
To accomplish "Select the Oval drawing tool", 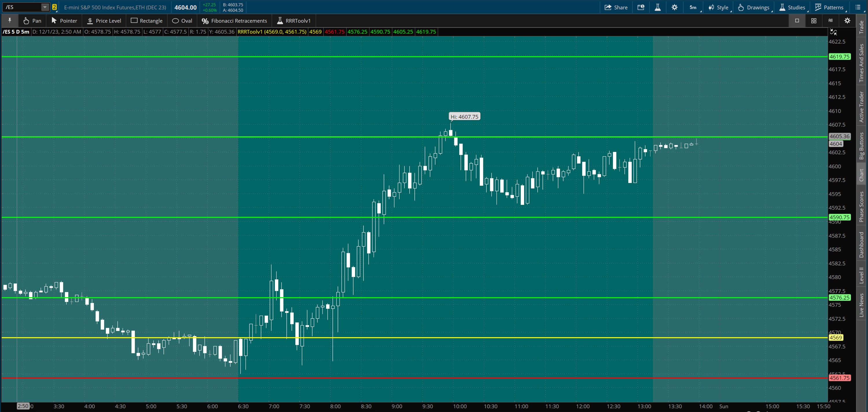I will [x=182, y=21].
